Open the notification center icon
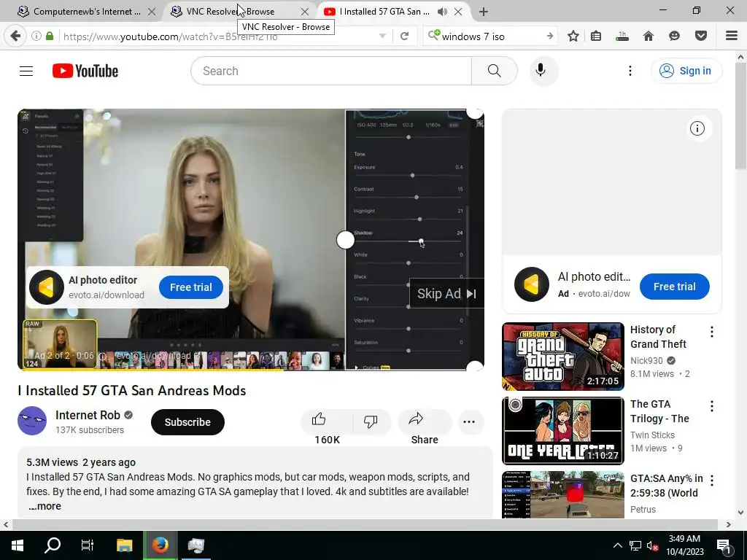747x560 pixels. [x=724, y=546]
